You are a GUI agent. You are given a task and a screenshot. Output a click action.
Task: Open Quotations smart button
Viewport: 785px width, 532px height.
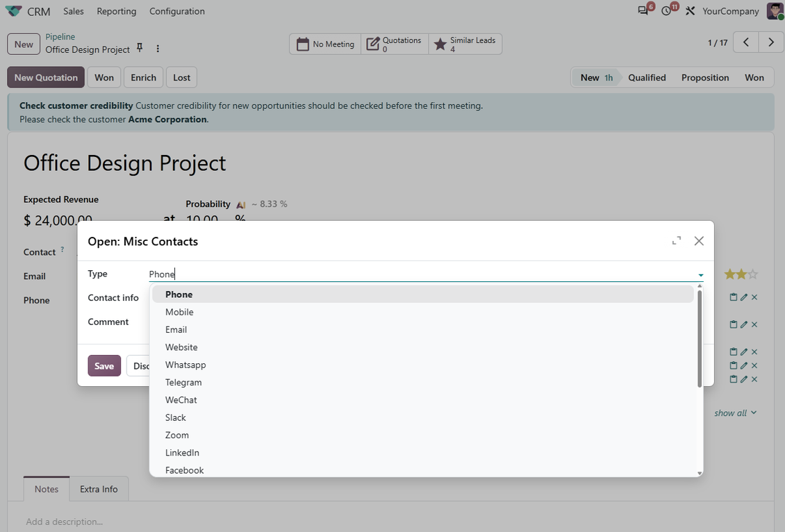(x=395, y=44)
